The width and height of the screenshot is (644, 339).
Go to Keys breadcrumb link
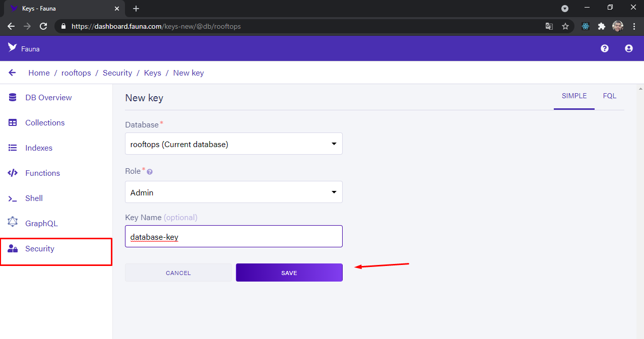click(x=153, y=73)
